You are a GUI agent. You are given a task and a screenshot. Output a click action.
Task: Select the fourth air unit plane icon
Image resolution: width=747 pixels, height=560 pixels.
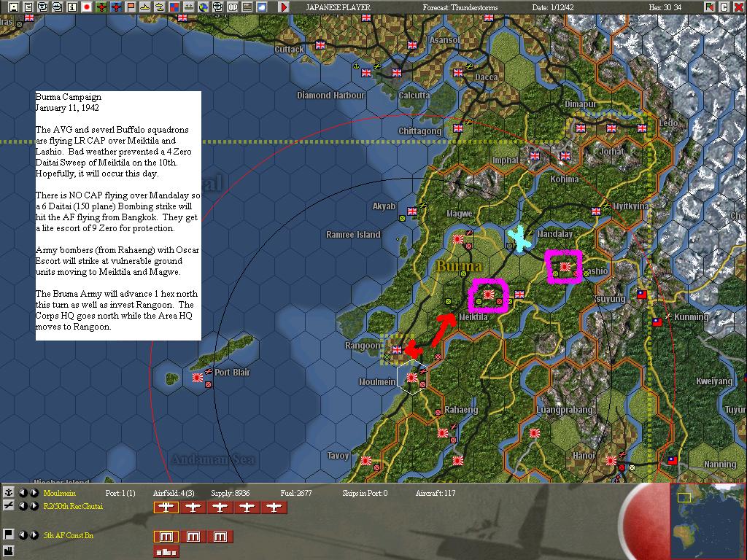click(247, 507)
